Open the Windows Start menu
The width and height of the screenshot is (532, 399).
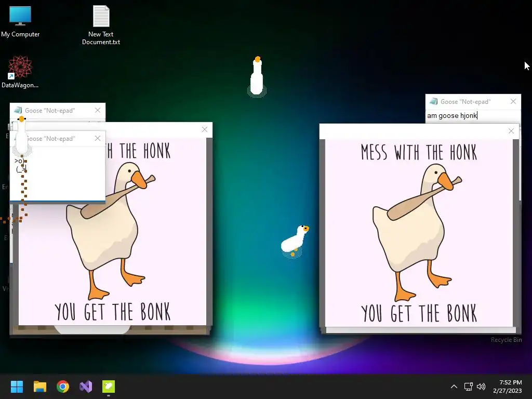[17, 387]
